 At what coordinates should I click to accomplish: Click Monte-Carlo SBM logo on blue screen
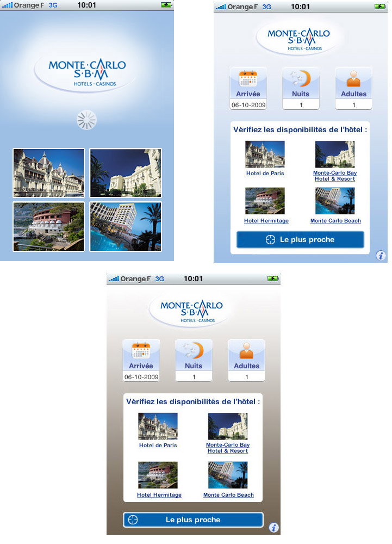299,39
